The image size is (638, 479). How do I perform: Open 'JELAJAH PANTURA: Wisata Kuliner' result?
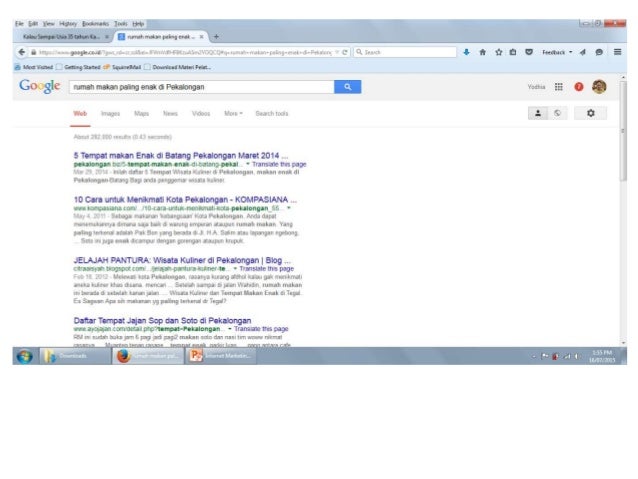coord(182,260)
